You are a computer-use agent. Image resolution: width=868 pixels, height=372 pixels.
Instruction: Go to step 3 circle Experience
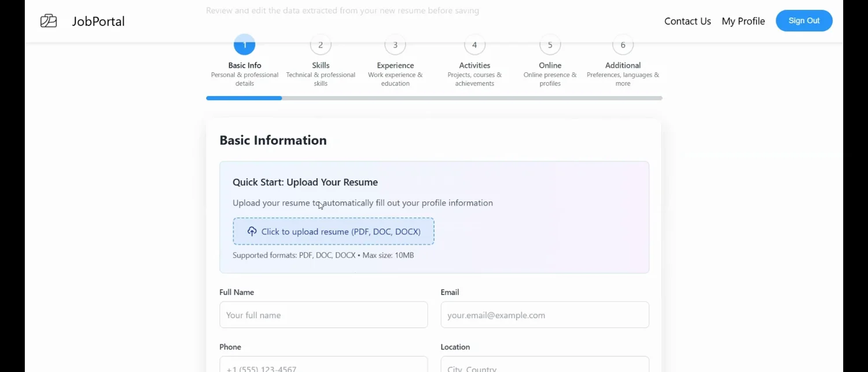[395, 45]
